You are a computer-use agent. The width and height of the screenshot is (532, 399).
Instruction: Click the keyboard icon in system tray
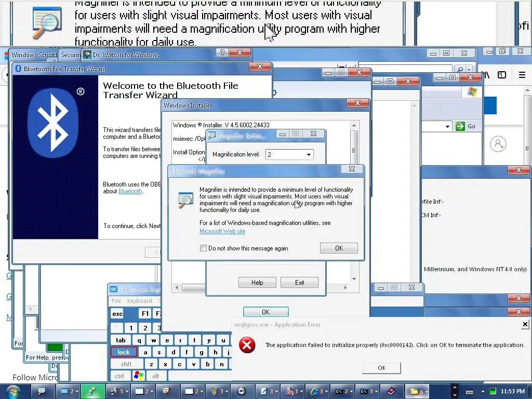coord(470,392)
